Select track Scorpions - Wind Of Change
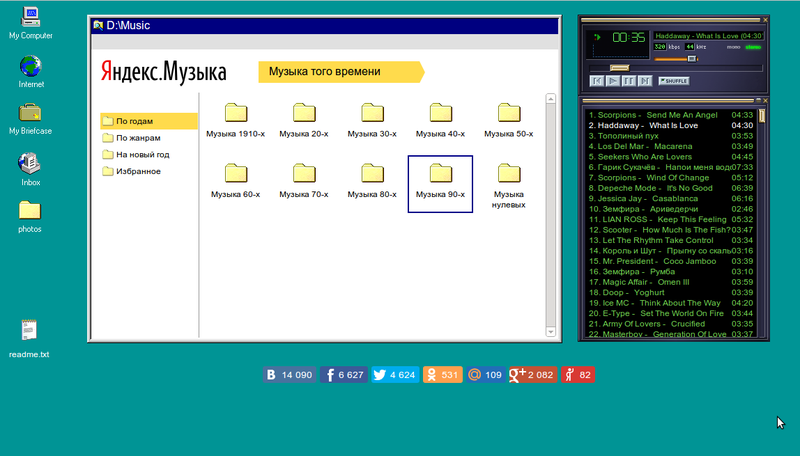The height and width of the screenshot is (456, 800). (x=670, y=178)
